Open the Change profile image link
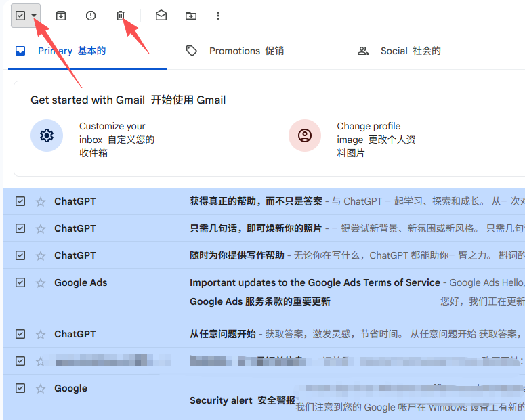The image size is (525, 420). (x=376, y=140)
